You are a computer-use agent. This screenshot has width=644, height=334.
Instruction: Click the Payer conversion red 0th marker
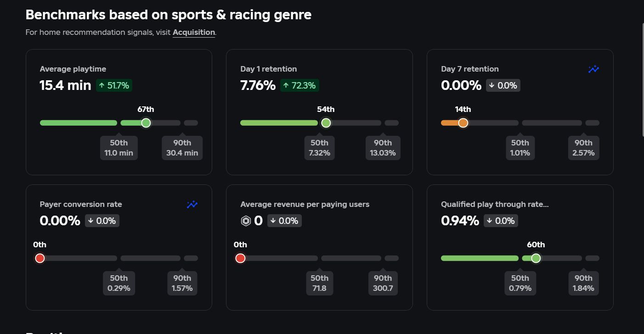[40, 258]
